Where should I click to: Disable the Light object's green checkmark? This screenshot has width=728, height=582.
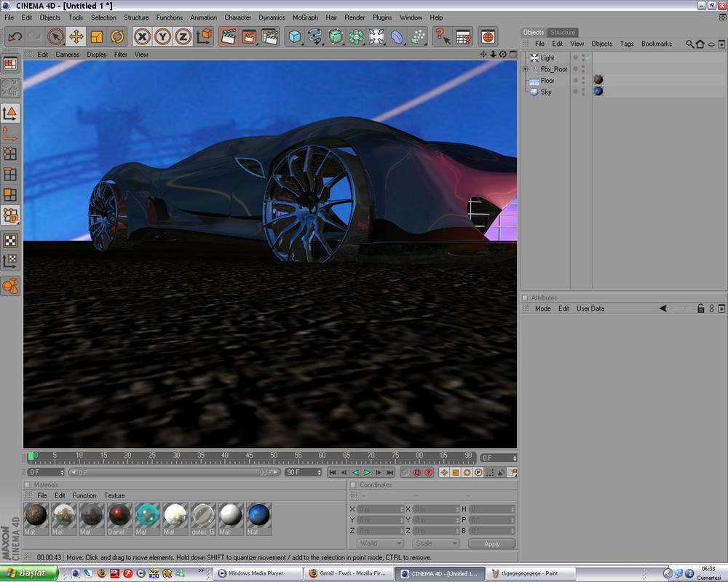(x=587, y=57)
